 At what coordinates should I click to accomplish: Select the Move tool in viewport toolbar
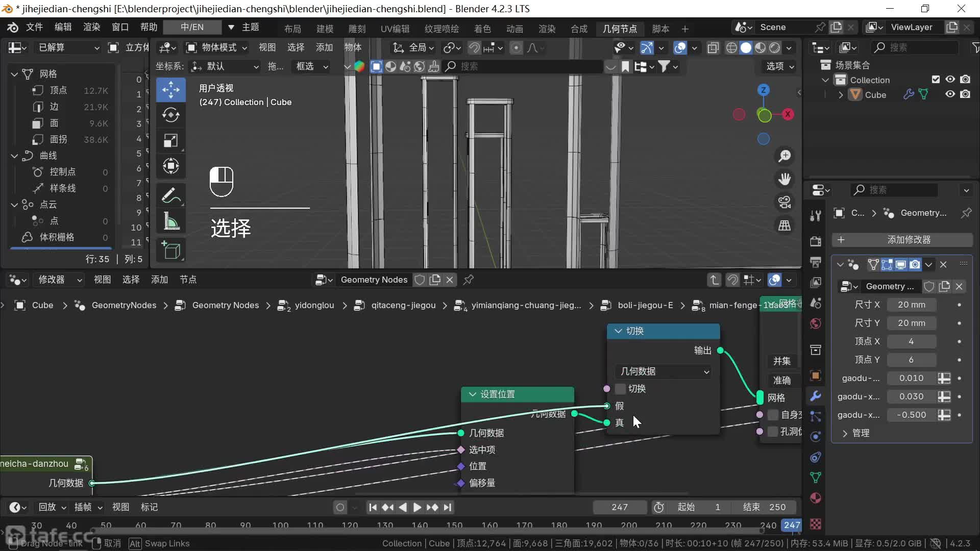point(170,90)
